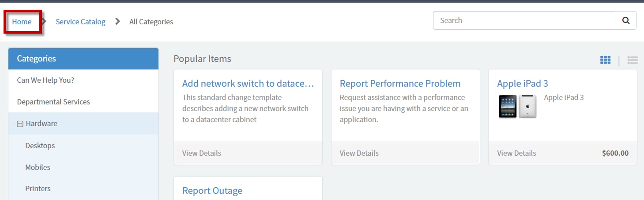Viewport: 644px width, 200px height.
Task: View Details for Report Performance Problem
Action: [359, 153]
